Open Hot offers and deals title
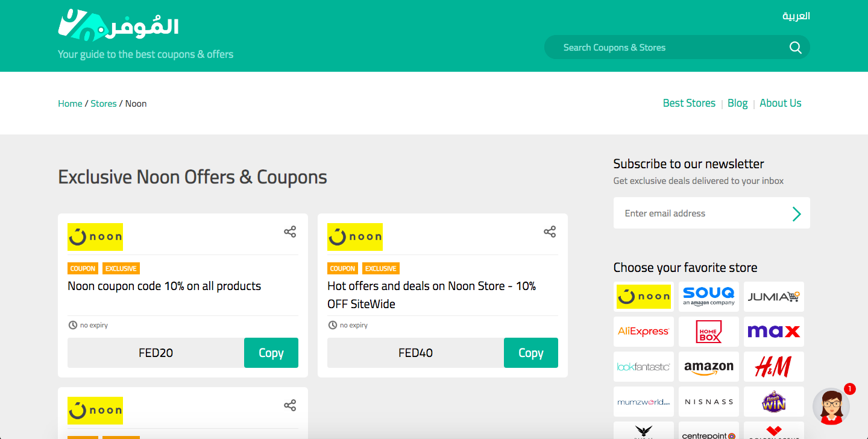The height and width of the screenshot is (439, 868). [x=432, y=295]
